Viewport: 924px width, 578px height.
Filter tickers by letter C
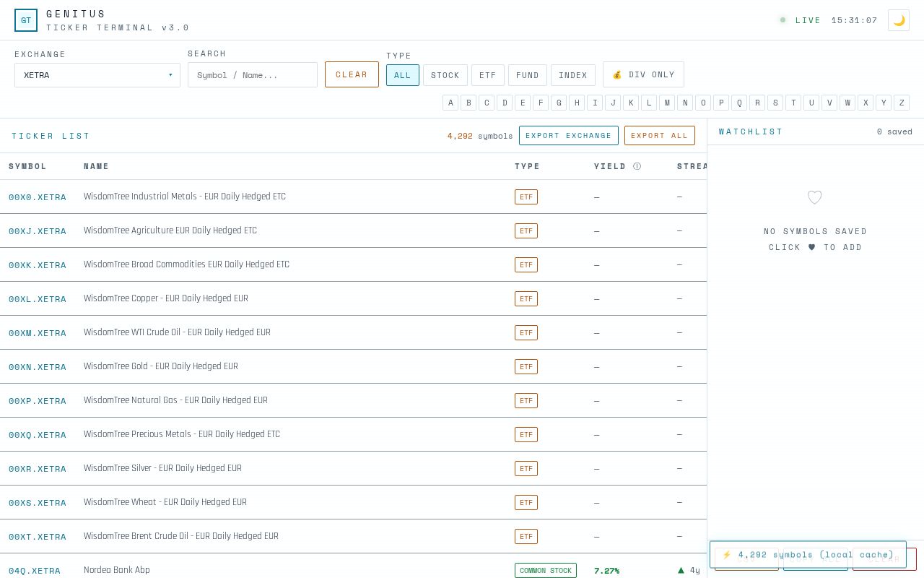coord(487,103)
